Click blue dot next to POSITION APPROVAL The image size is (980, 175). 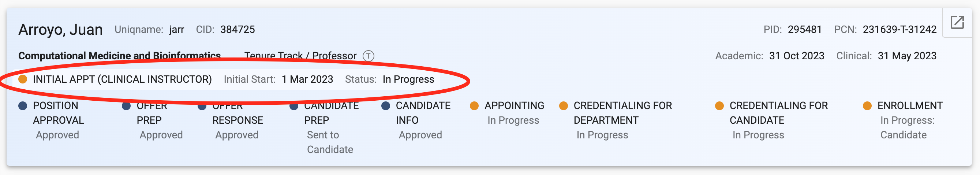pyautogui.click(x=23, y=106)
